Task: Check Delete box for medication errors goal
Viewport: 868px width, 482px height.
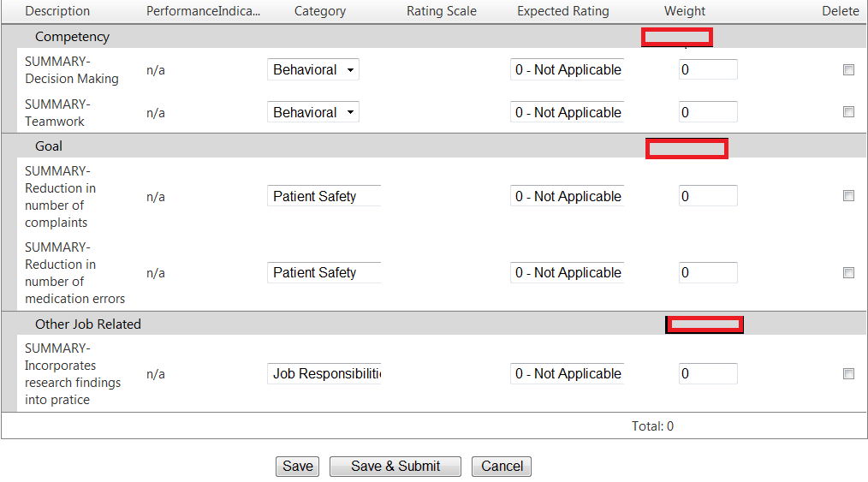Action: point(848,273)
